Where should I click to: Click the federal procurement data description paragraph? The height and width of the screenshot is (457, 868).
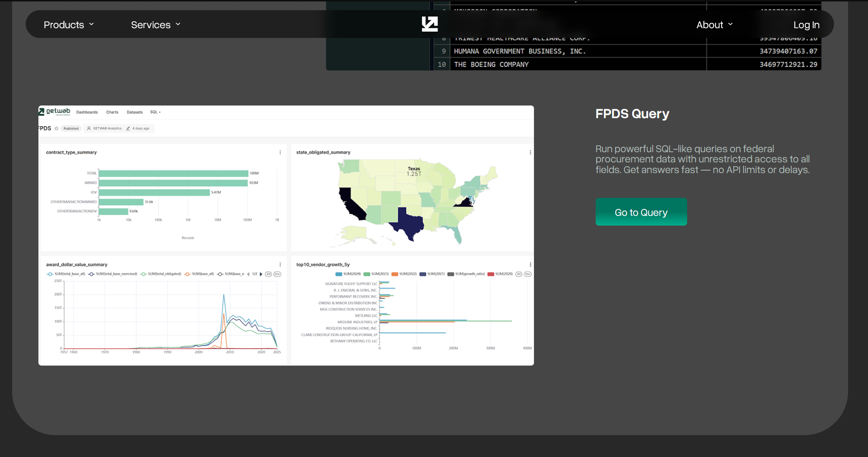coord(703,159)
